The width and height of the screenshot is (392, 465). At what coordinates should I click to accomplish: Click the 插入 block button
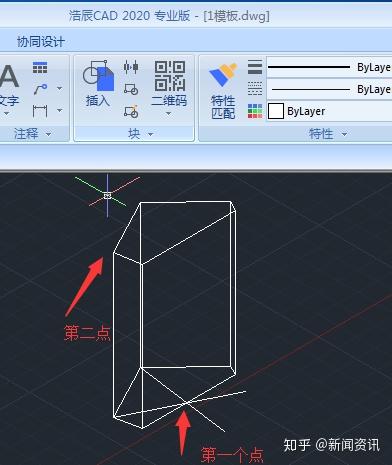(98, 83)
